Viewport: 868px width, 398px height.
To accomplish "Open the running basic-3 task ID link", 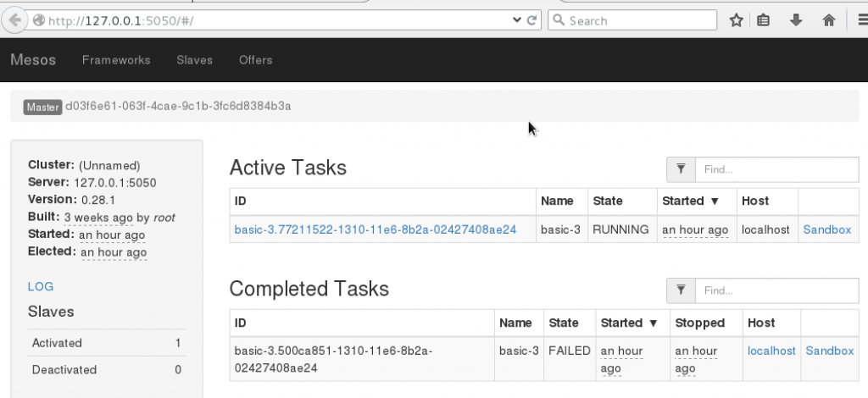I will click(x=375, y=229).
